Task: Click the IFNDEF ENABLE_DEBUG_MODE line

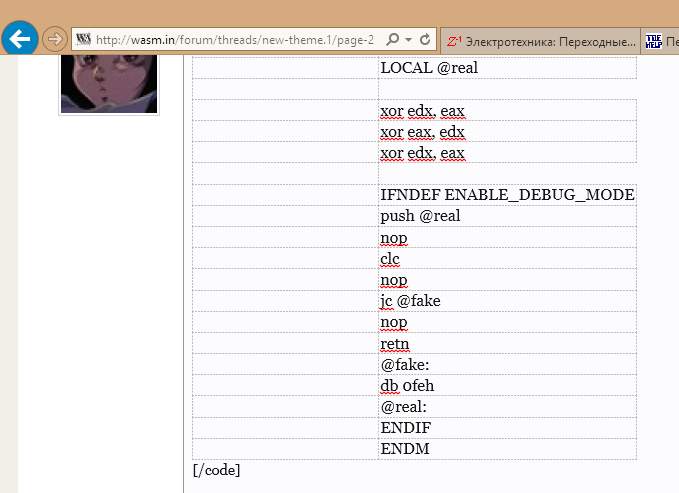Action: 507,194
